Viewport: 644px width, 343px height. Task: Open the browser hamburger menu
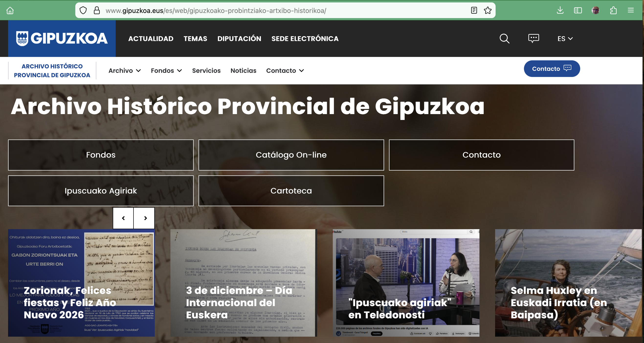(x=631, y=11)
